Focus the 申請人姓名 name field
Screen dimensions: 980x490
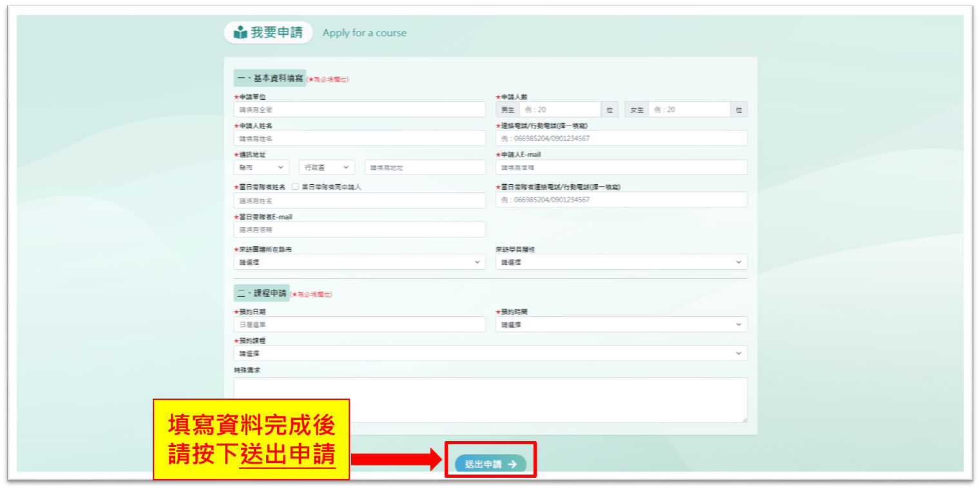point(360,138)
